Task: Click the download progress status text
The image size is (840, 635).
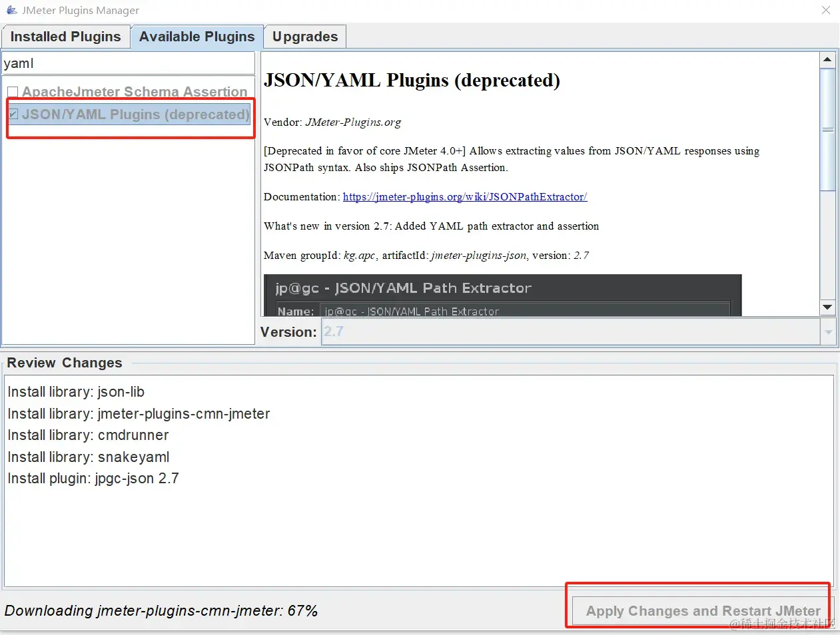Action: tap(161, 611)
